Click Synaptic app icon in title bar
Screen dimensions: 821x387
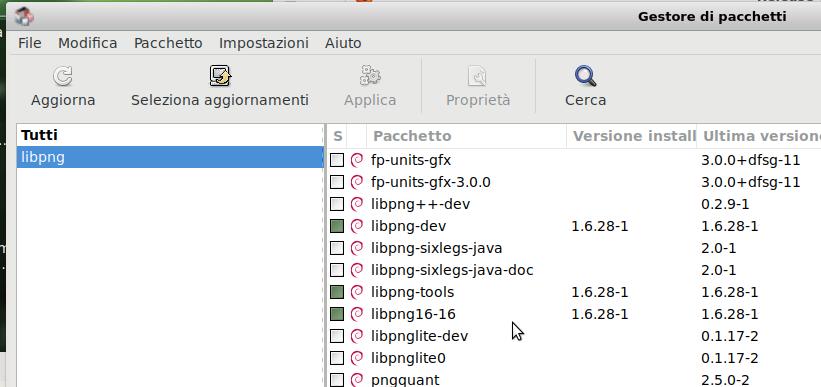(24, 17)
